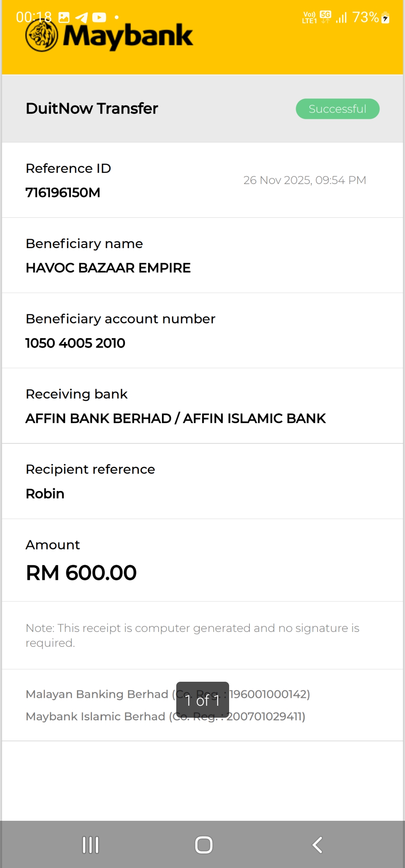Tap the 5G network indicator icon
Screen dimensions: 405x868
[x=325, y=16]
